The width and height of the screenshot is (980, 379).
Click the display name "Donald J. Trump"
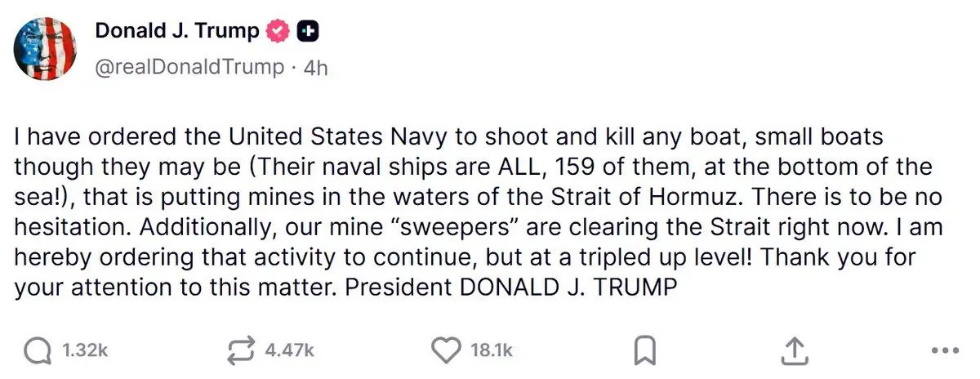177,31
